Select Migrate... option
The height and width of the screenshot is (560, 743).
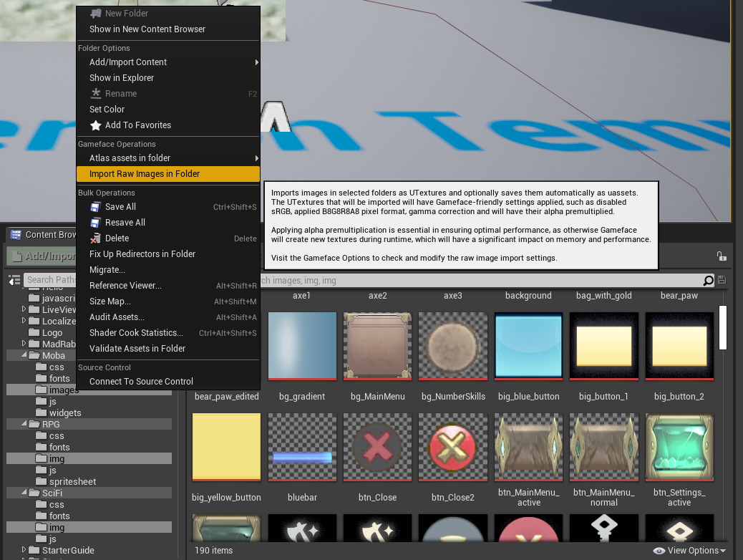[167, 270]
